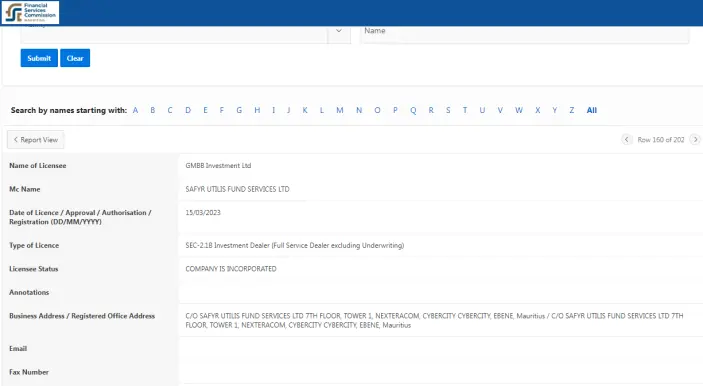Viewport: 703px width, 386px height.
Task: Click status COMPANY IS INCORPORATED
Action: pos(231,269)
